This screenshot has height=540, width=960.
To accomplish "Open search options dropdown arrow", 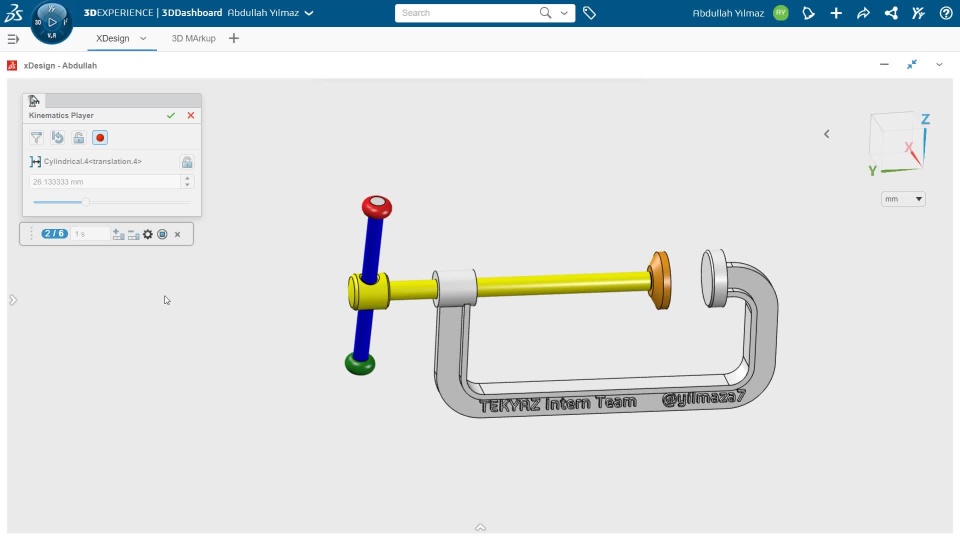I will (564, 13).
